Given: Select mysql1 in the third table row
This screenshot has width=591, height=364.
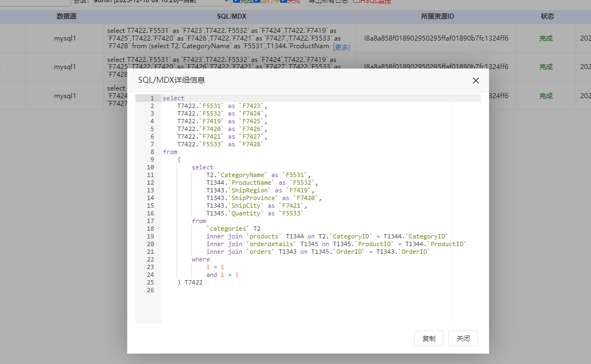Looking at the screenshot, I should (x=65, y=96).
